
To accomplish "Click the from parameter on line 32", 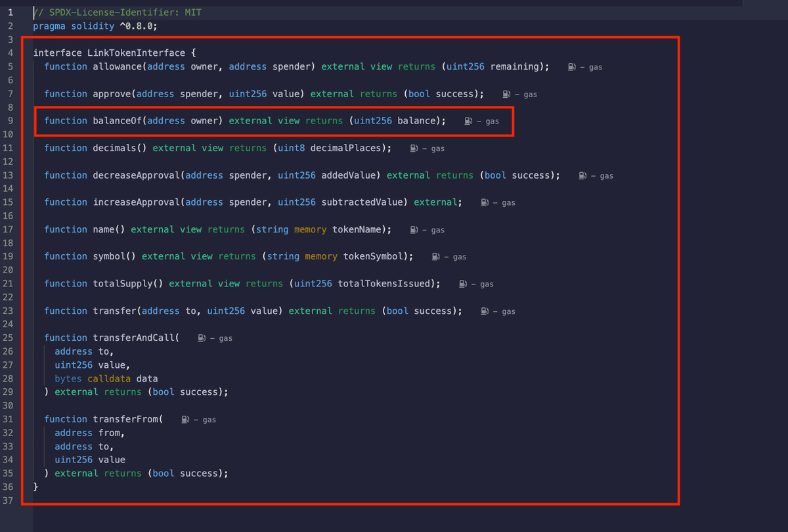I will pyautogui.click(x=110, y=433).
